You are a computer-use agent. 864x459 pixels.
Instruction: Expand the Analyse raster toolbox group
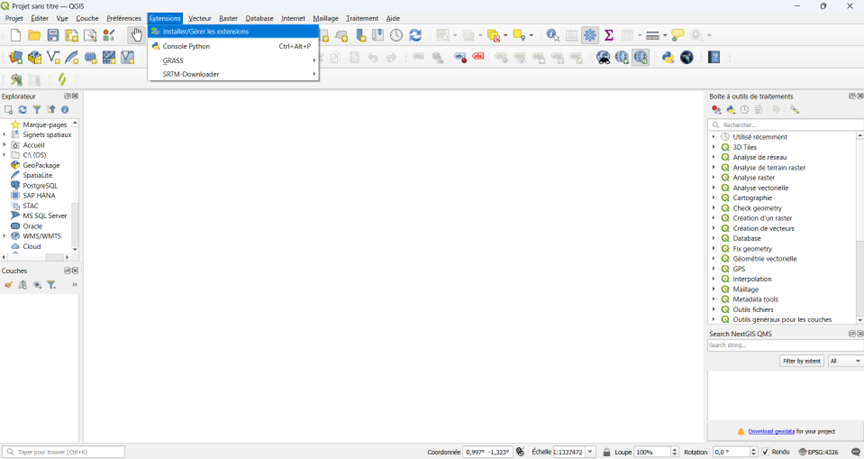point(714,178)
